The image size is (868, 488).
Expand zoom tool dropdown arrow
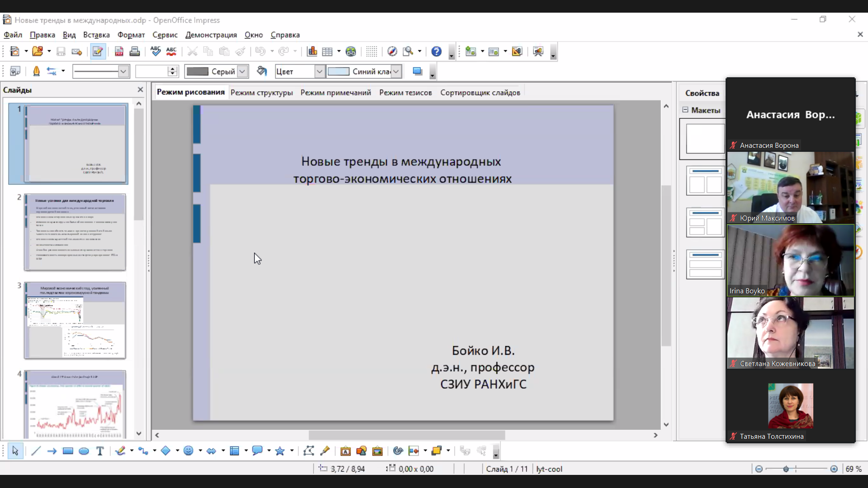point(420,52)
